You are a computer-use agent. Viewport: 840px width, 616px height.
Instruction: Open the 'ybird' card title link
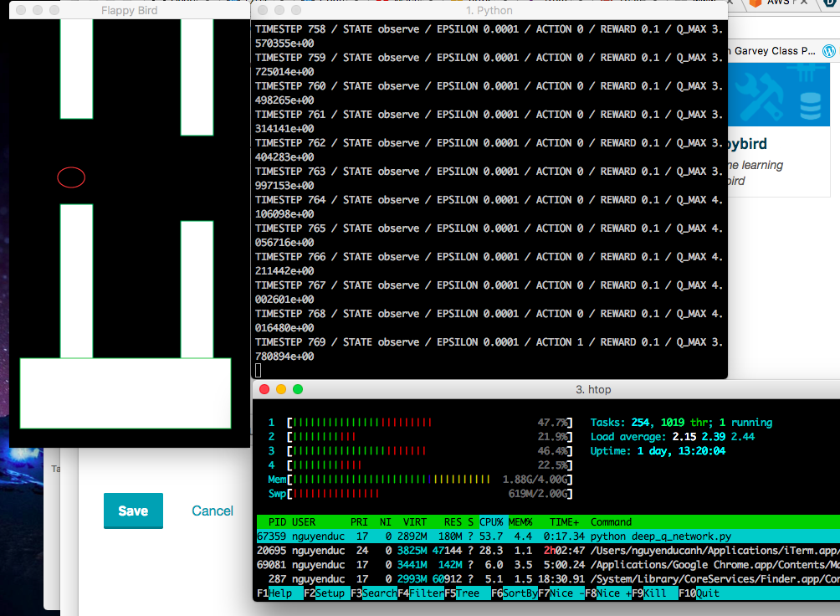click(x=747, y=144)
